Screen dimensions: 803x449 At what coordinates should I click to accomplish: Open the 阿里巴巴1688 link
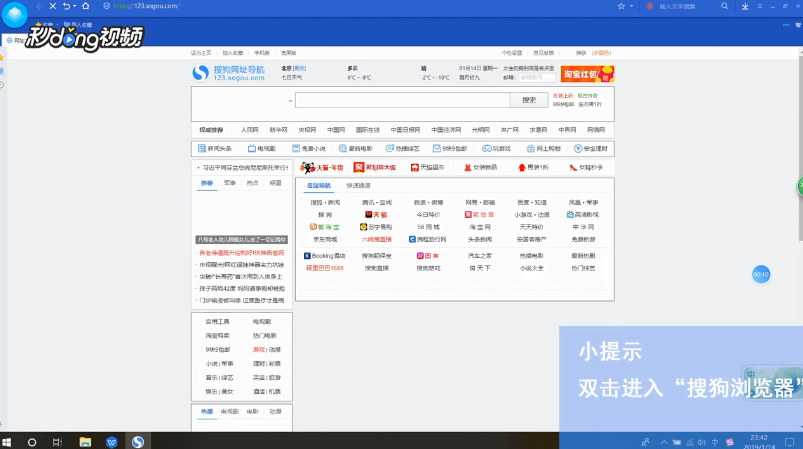325,268
